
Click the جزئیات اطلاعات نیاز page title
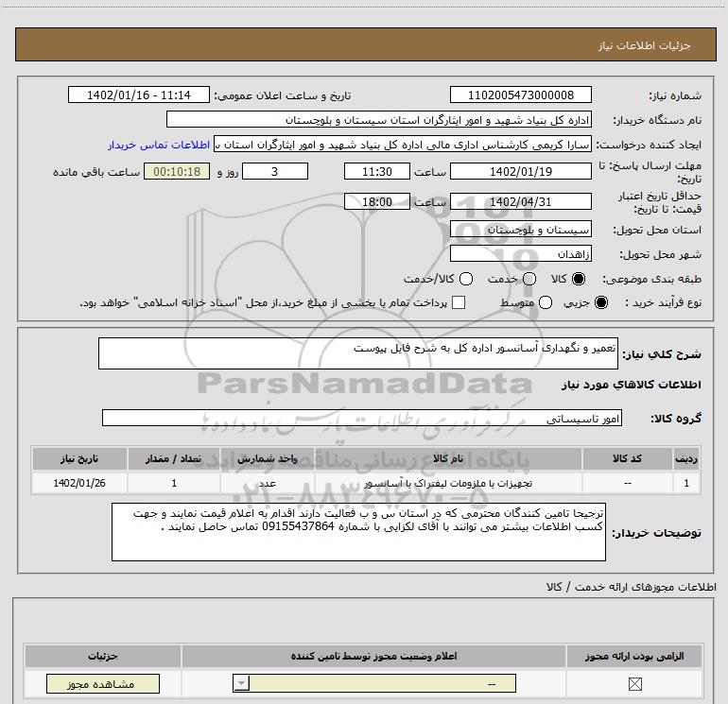point(645,45)
